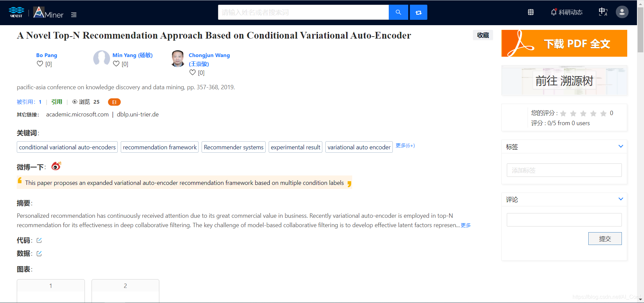Open the user profile avatar
Viewport: 644px width, 303px height.
click(622, 12)
